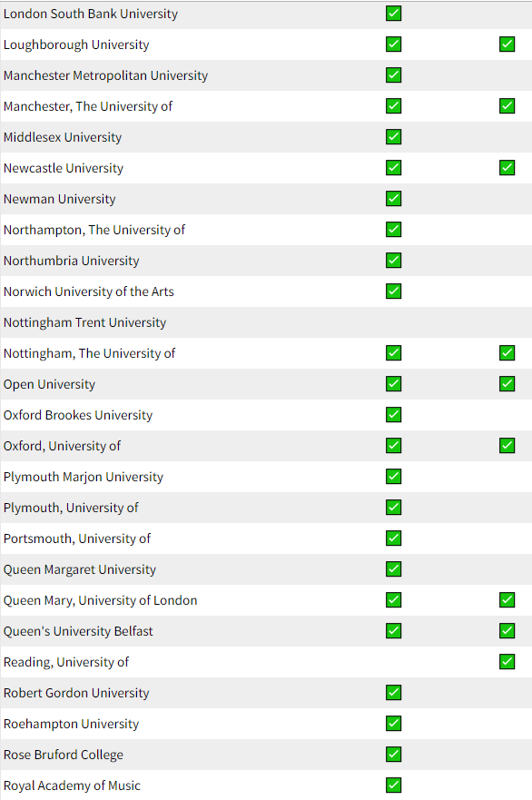
Task: Click first-column checkmark for Middlesex University
Action: 393,137
